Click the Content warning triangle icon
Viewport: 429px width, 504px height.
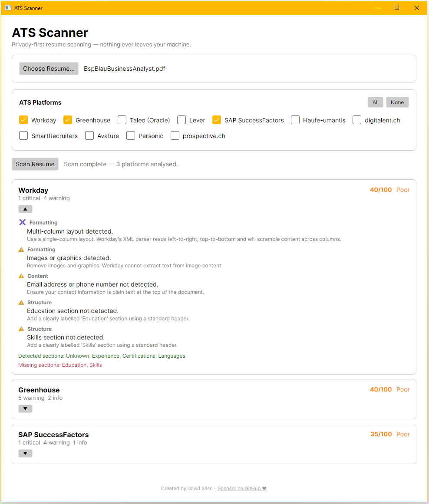pyautogui.click(x=21, y=276)
